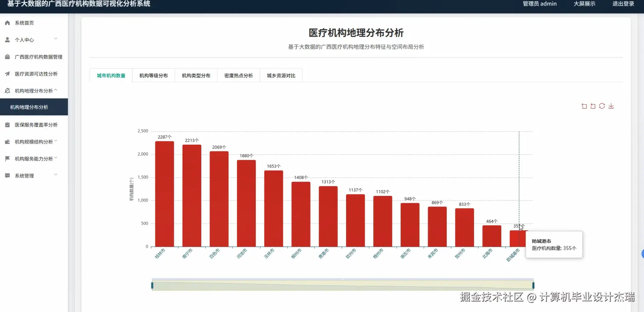Click the flag icon beside 机构服务能力分析
The image size is (644, 312).
[x=7, y=159]
